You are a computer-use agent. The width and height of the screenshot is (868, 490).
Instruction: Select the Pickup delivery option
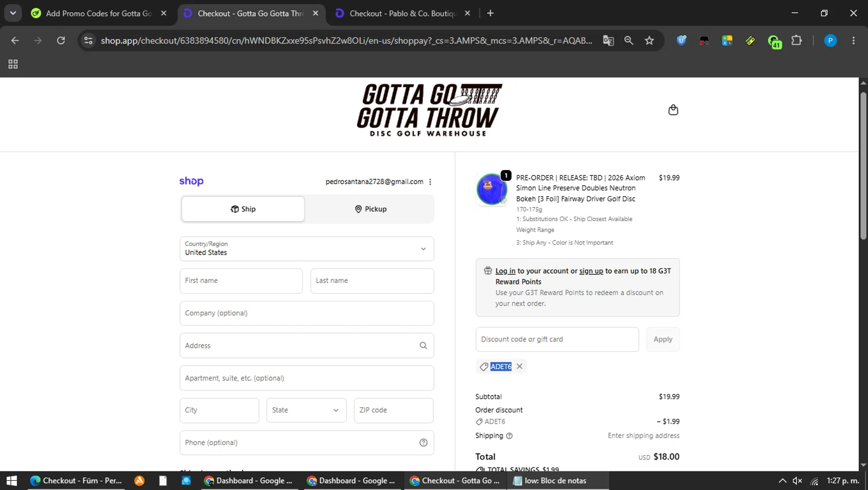point(370,209)
